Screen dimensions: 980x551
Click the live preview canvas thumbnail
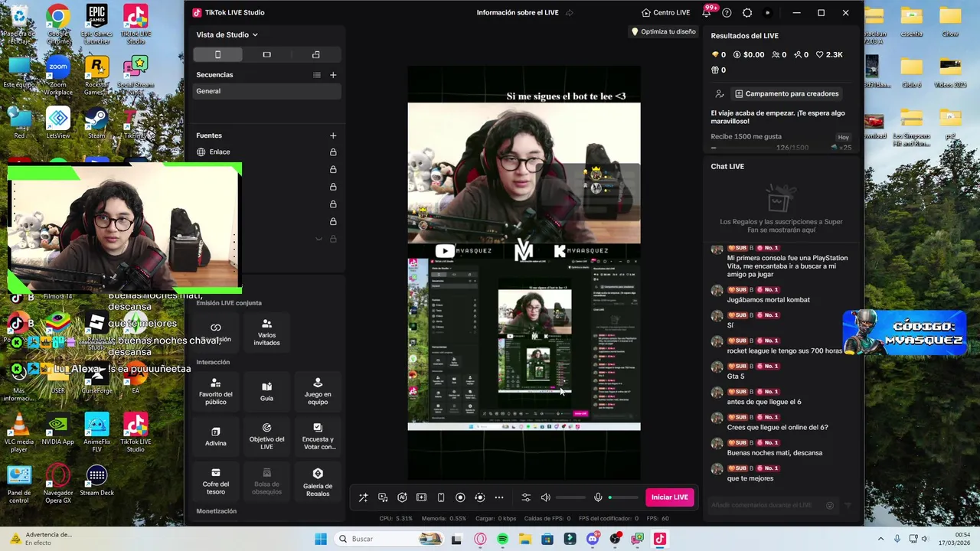pyautogui.click(x=524, y=272)
